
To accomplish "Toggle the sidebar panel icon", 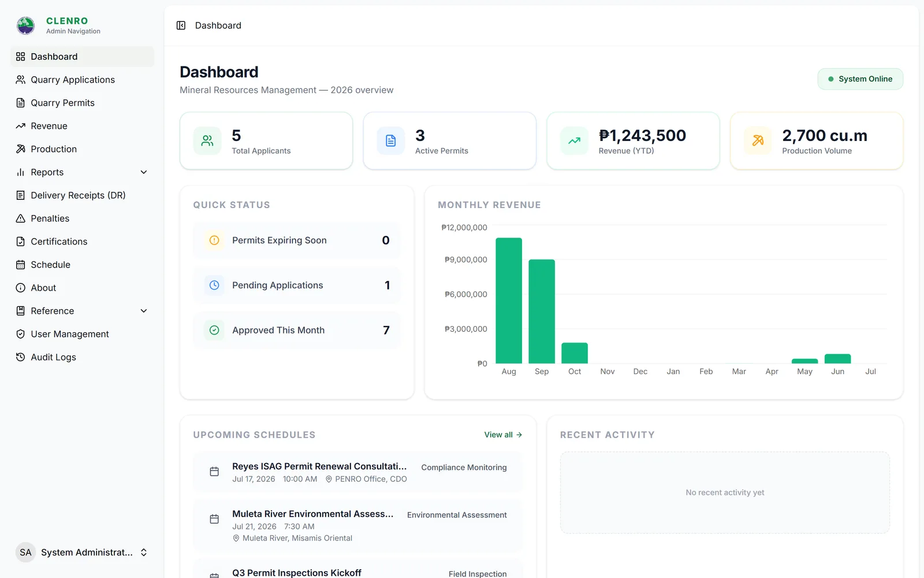I will [181, 25].
